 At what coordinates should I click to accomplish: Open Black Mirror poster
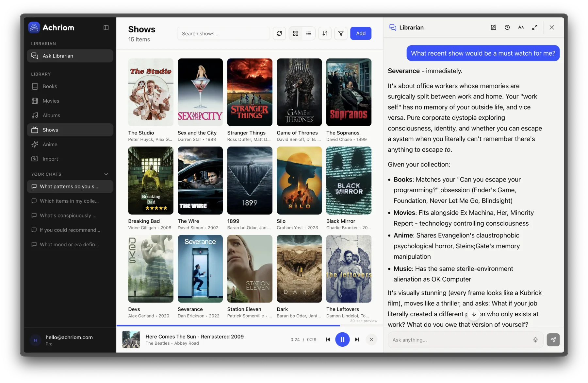click(x=349, y=181)
